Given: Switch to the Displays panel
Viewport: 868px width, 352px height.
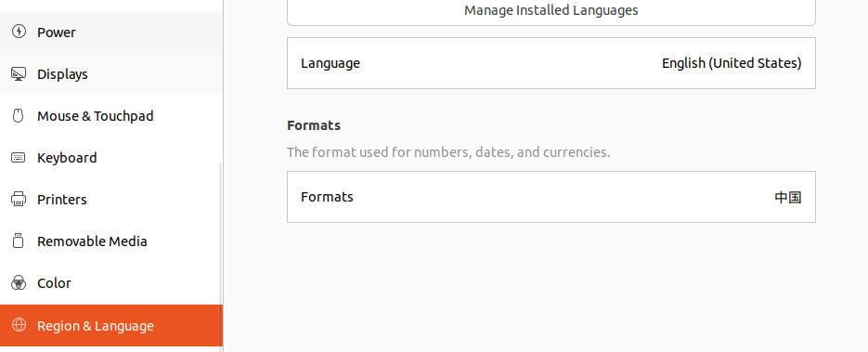Looking at the screenshot, I should (111, 74).
